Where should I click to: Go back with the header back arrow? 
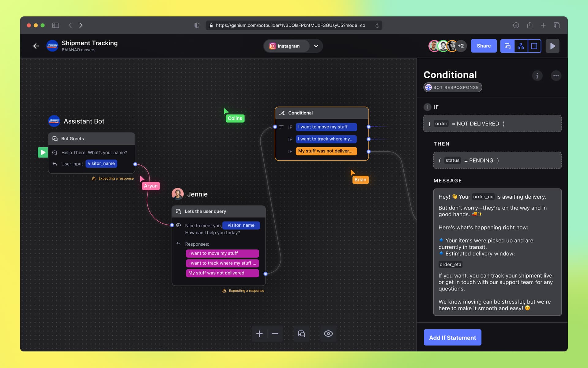point(36,46)
